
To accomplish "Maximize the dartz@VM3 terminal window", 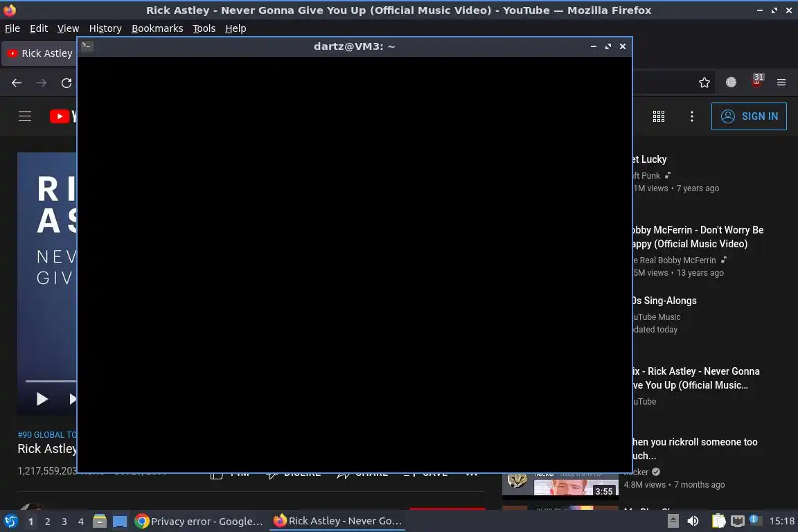I will point(608,46).
